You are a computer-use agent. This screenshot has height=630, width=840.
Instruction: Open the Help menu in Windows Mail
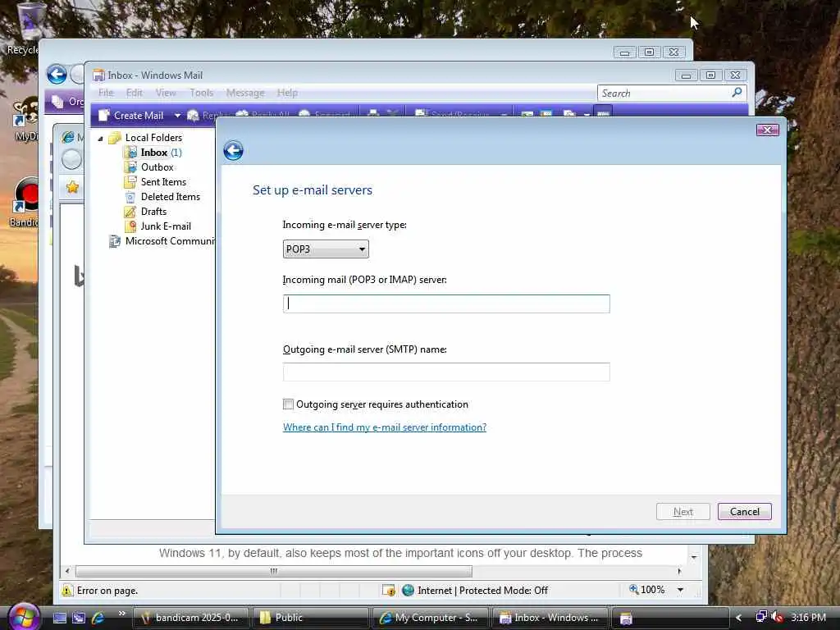[287, 93]
